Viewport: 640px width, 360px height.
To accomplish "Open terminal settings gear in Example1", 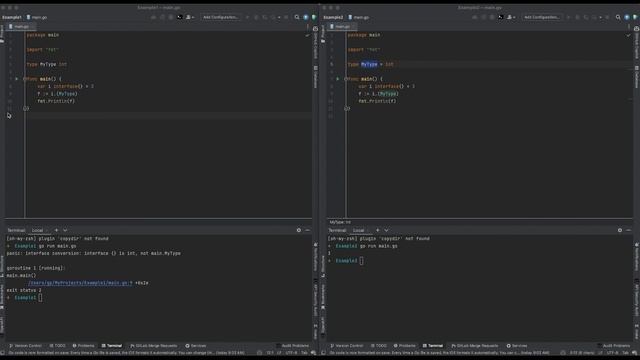I will pyautogui.click(x=299, y=230).
